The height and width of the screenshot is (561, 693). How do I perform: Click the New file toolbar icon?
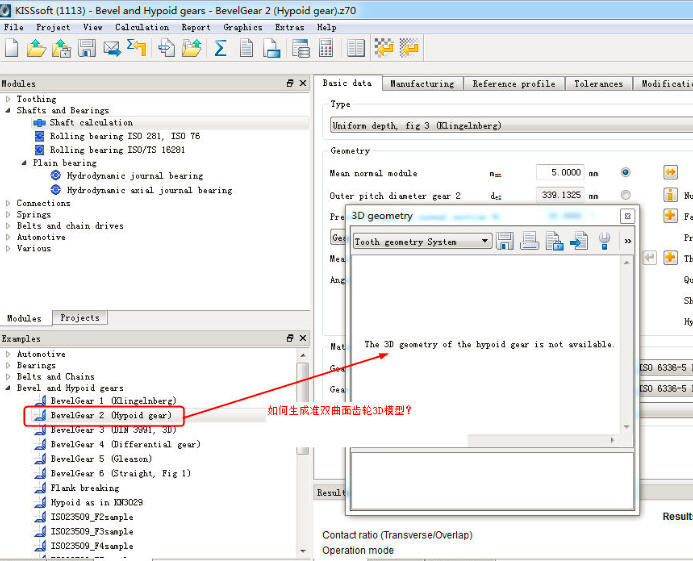(x=11, y=48)
